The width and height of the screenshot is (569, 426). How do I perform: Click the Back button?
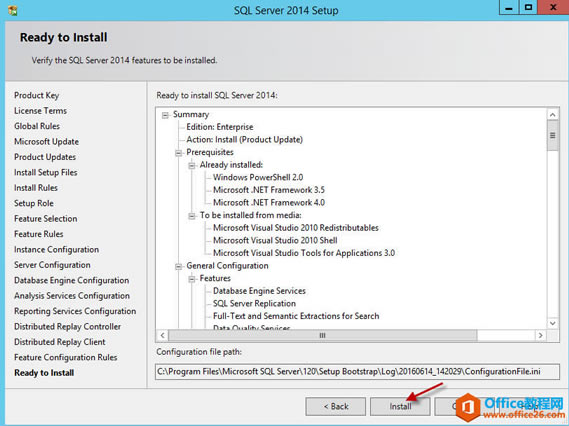point(336,406)
